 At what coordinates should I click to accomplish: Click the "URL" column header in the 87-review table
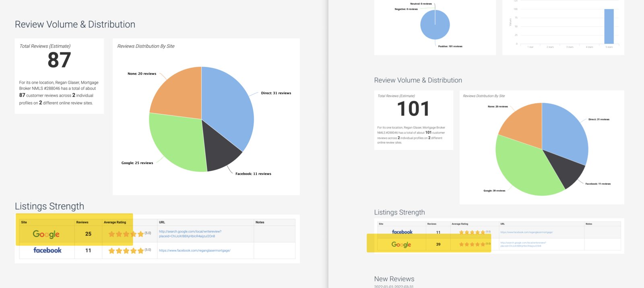(x=162, y=222)
